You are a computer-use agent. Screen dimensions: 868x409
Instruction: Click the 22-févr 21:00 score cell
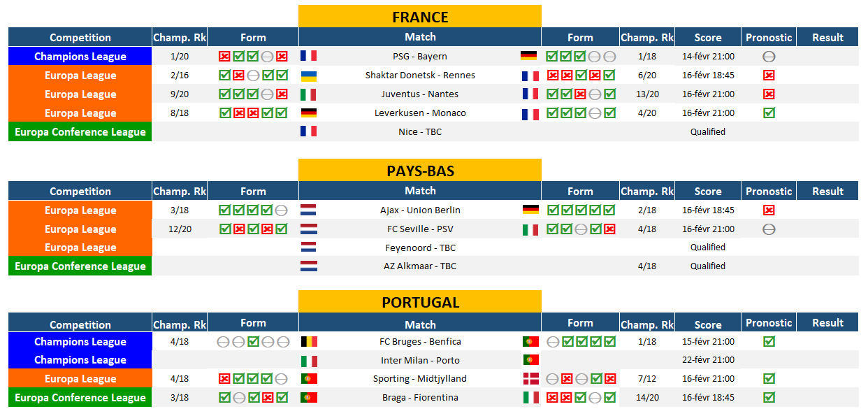[708, 360]
